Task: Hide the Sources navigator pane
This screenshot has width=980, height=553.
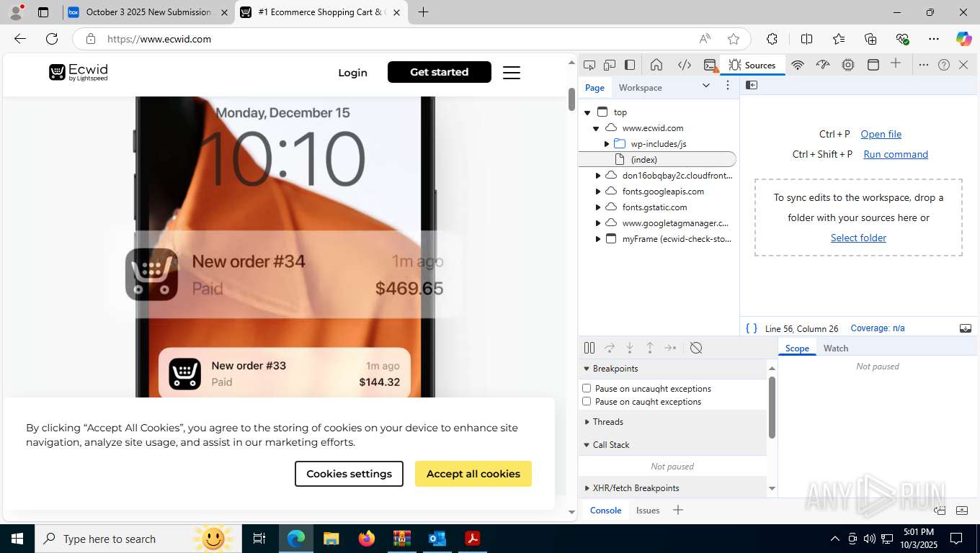Action: [x=752, y=85]
